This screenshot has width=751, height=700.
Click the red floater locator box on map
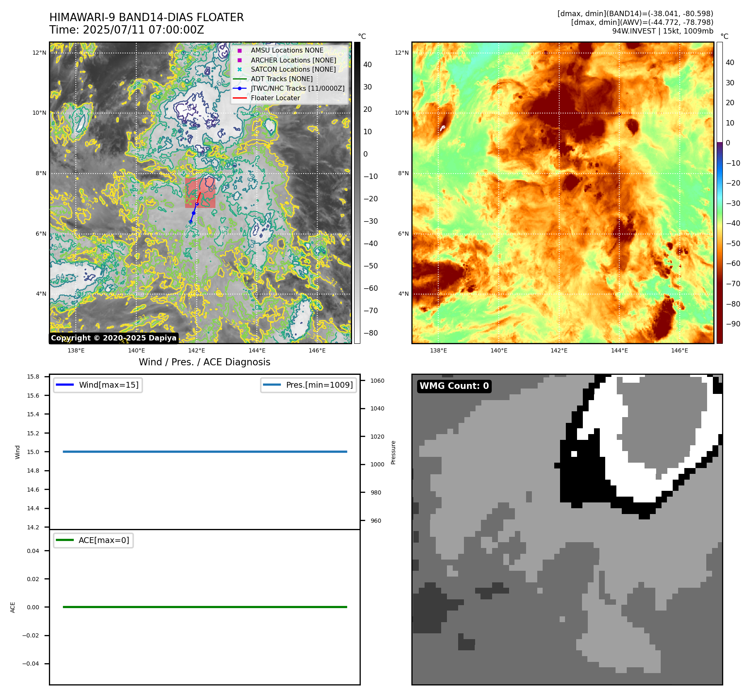200,193
